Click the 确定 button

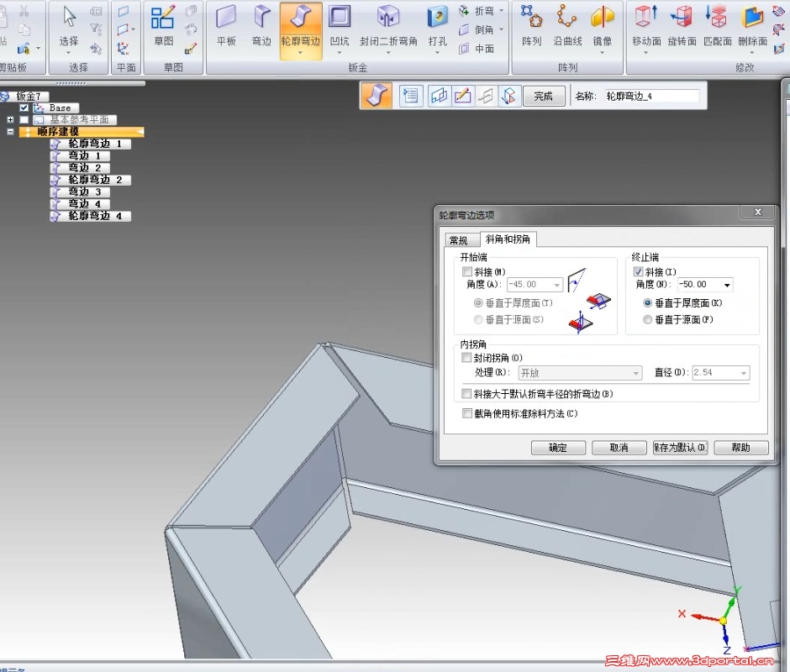click(558, 448)
